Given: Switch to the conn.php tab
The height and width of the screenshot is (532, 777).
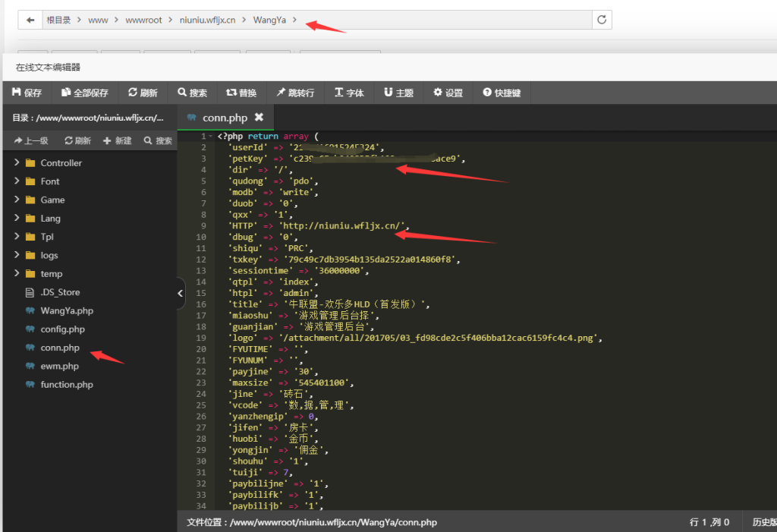Looking at the screenshot, I should [x=225, y=118].
